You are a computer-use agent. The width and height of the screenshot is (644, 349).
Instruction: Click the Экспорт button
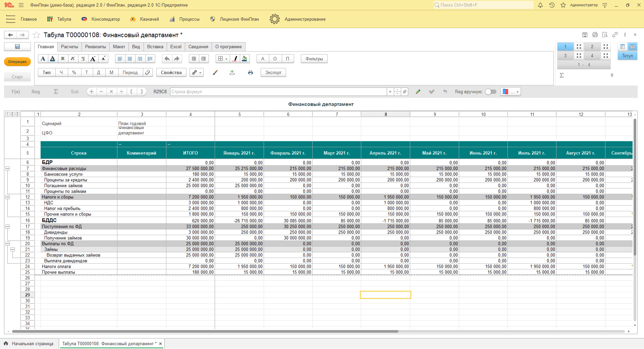click(x=273, y=72)
